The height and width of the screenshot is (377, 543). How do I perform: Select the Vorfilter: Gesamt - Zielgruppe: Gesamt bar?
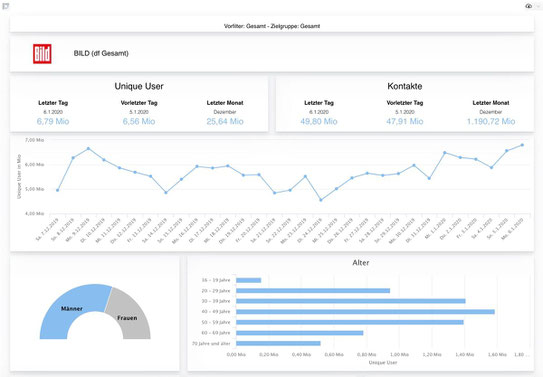[272, 26]
